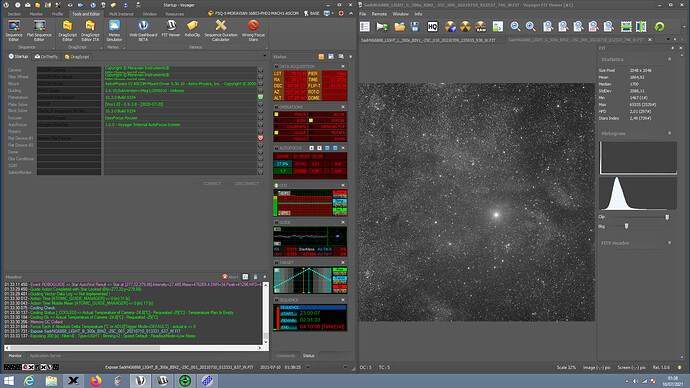Open the Flat Sequence Editor
This screenshot has height=388, width=690.
(x=39, y=30)
